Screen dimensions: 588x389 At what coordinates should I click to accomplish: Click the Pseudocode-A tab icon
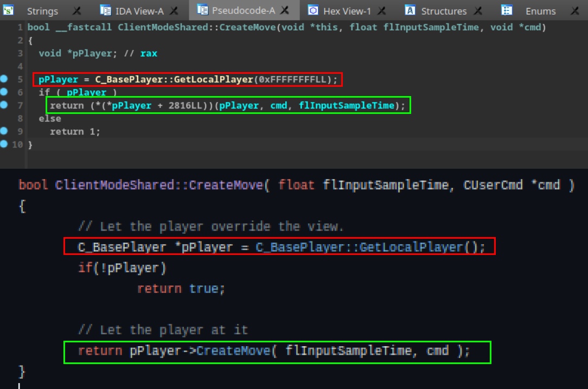click(x=202, y=10)
